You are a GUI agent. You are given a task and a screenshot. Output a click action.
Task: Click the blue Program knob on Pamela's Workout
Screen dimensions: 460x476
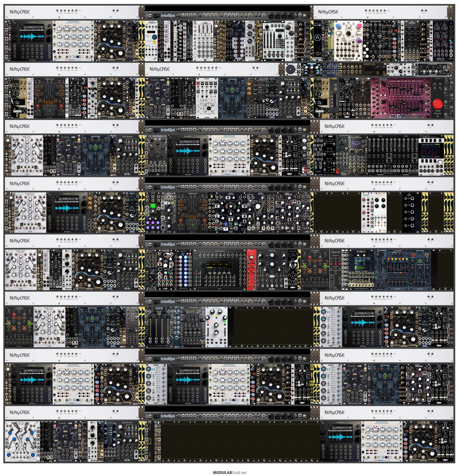click(155, 37)
